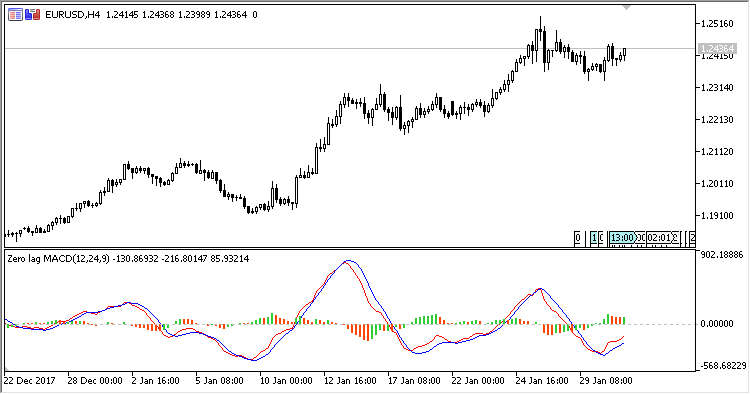Click the -568.68229 indicator scale value

[722, 366]
